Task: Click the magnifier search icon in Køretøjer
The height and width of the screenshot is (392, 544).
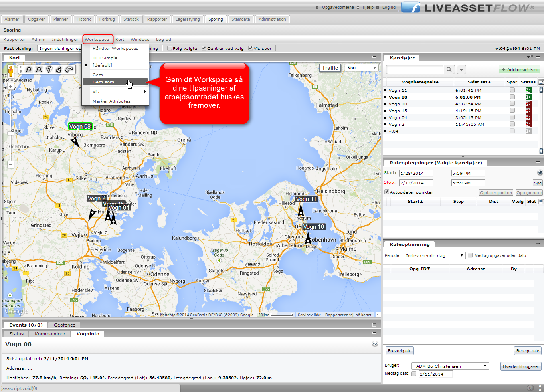Action: pyautogui.click(x=449, y=69)
